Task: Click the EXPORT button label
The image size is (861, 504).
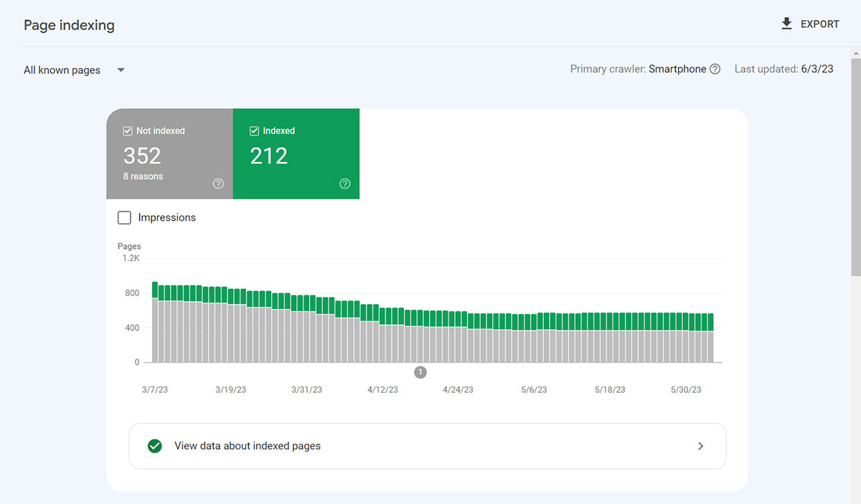Action: 820,24
